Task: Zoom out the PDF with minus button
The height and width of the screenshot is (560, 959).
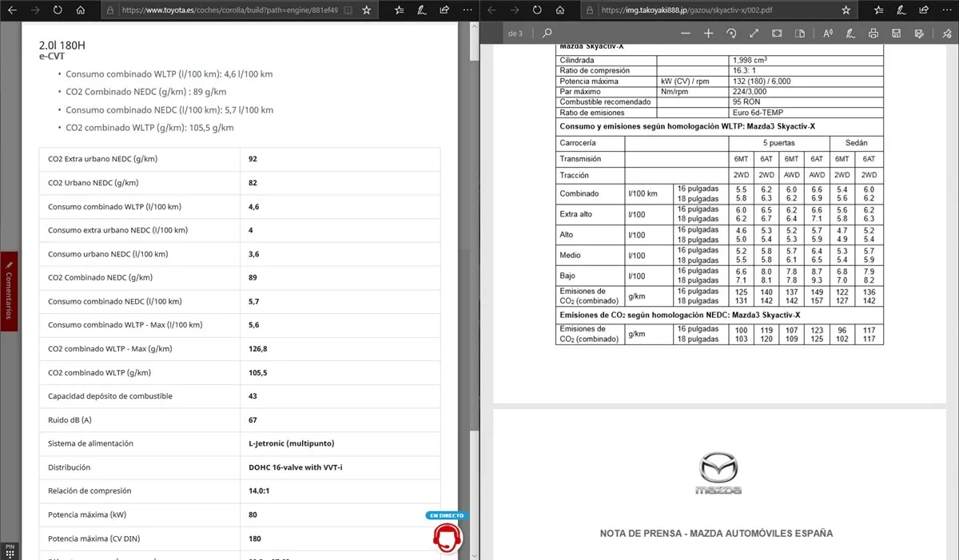Action: 685,34
